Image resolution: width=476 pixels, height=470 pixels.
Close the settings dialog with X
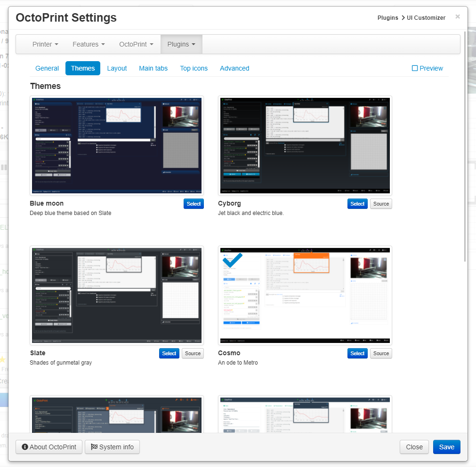[458, 16]
